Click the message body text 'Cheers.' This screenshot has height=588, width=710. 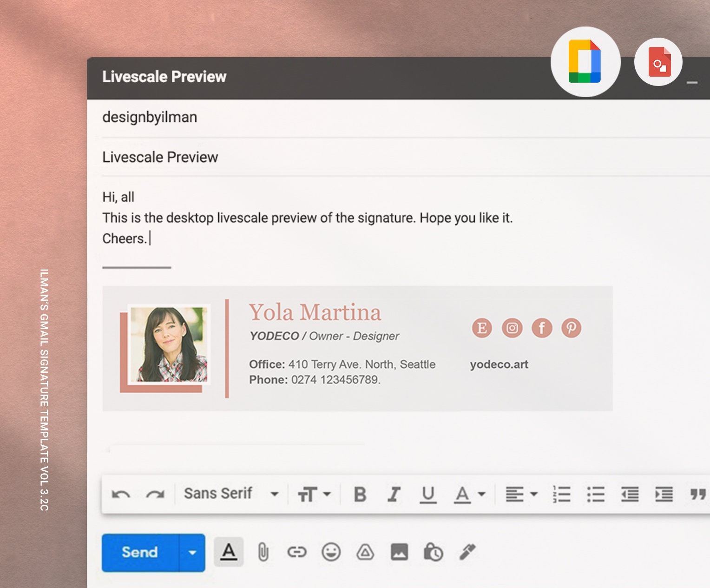pos(125,238)
